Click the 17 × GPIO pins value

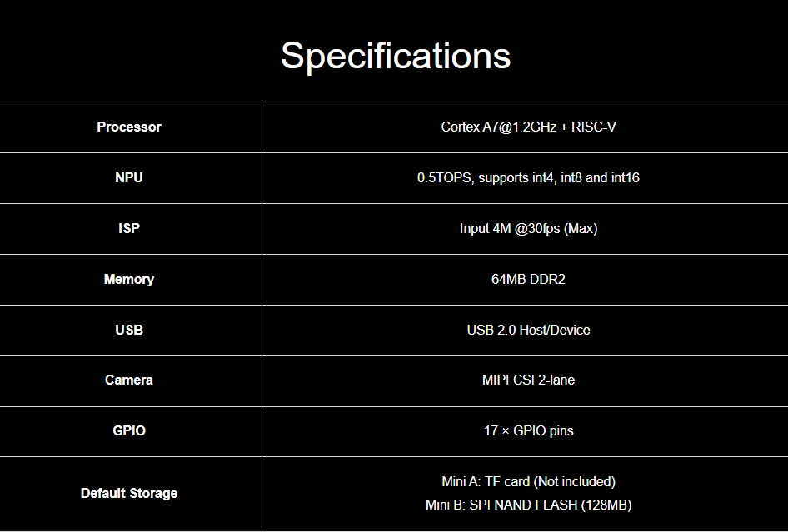click(528, 431)
